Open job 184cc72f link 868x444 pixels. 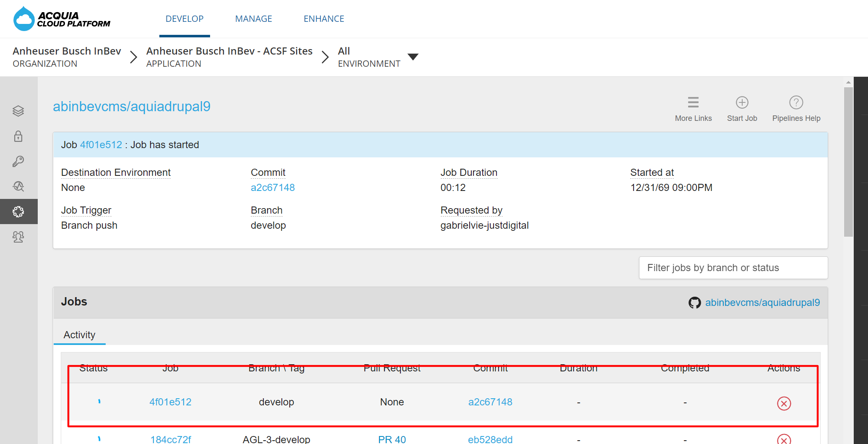click(170, 439)
